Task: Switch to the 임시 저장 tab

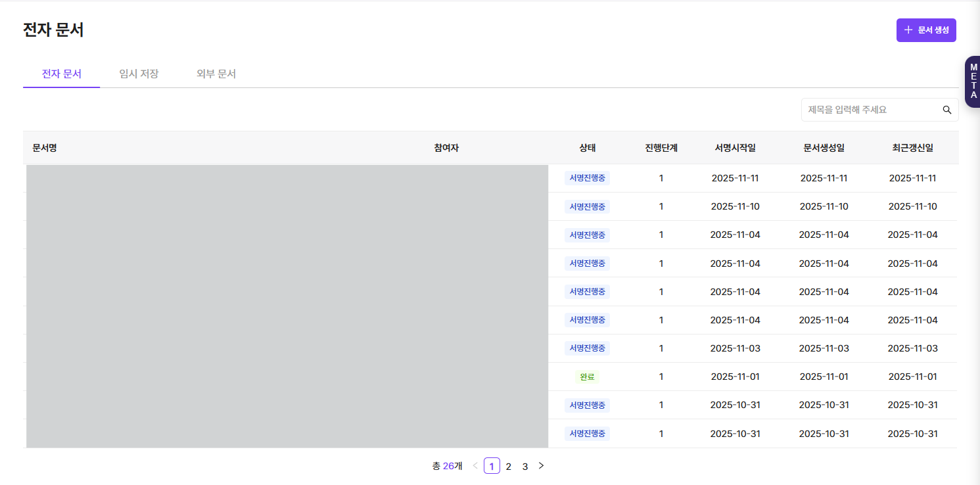Action: tap(139, 74)
